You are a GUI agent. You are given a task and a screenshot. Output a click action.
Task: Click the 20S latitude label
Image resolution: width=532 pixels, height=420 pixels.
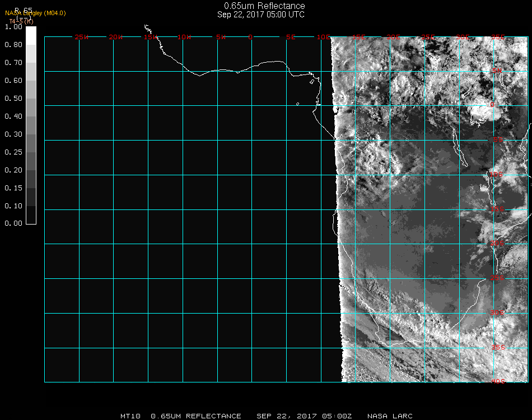(x=497, y=243)
